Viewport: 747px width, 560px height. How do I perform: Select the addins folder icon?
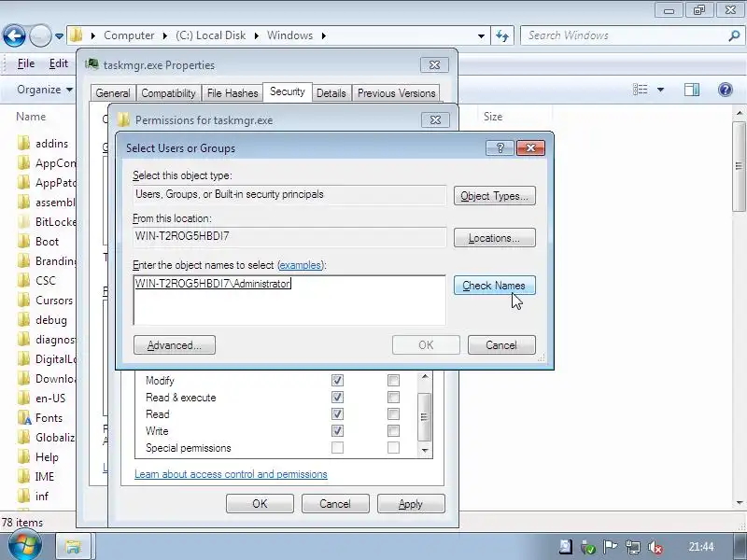pyautogui.click(x=24, y=144)
